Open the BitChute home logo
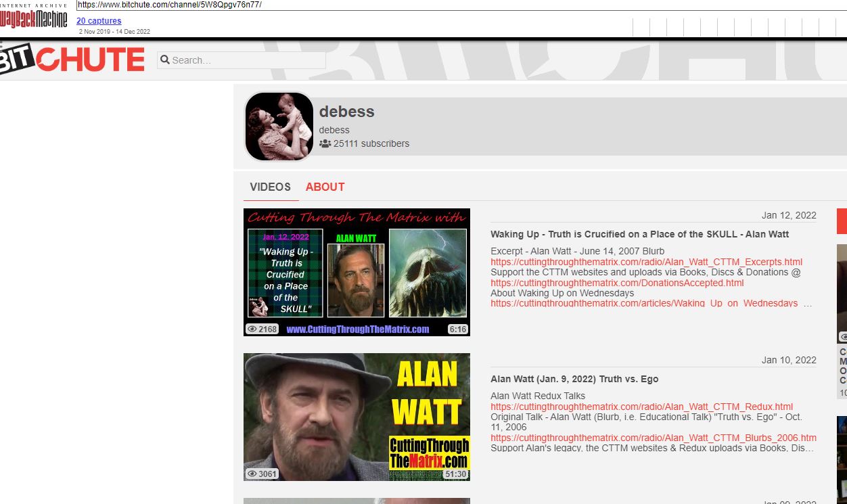 [x=72, y=58]
